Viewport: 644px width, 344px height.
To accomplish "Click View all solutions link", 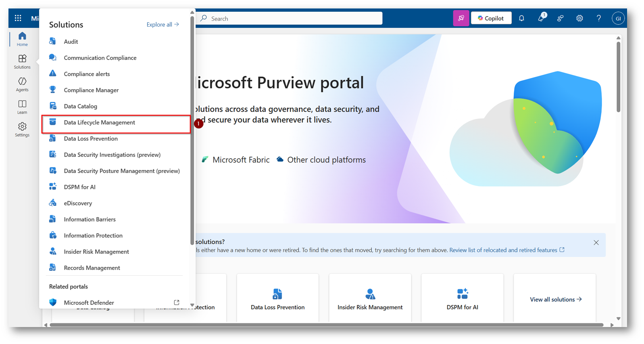I will pyautogui.click(x=555, y=299).
